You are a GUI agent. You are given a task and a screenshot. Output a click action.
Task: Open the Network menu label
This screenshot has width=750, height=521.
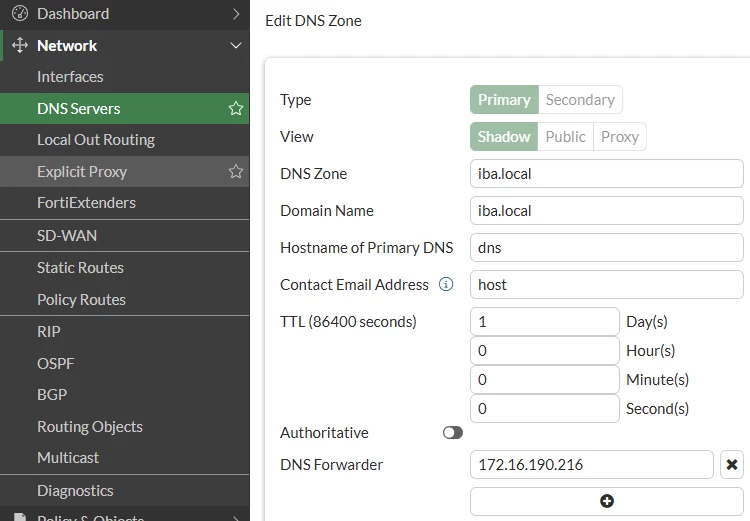pyautogui.click(x=67, y=45)
